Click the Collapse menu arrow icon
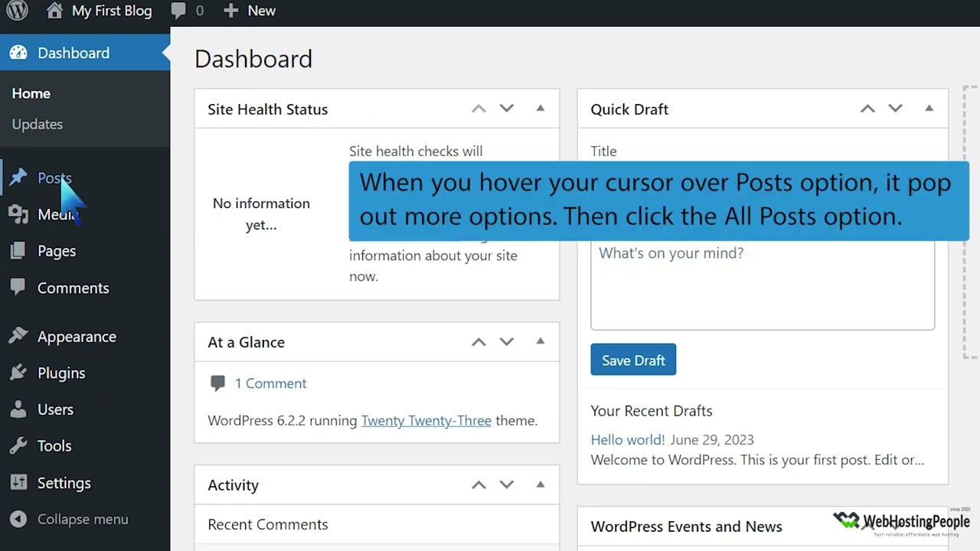The height and width of the screenshot is (551, 980). [x=18, y=519]
